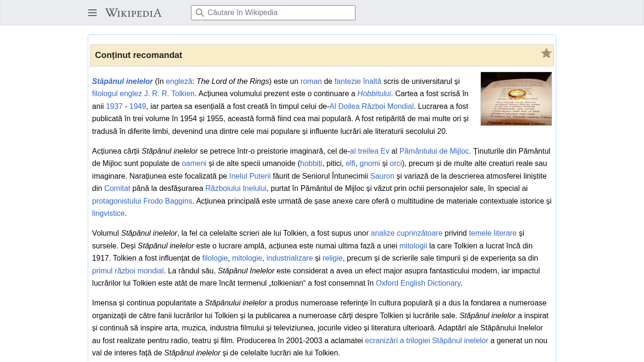This screenshot has width=644, height=362.
Task: Open the Războiului Inelului link
Action: (x=236, y=188)
